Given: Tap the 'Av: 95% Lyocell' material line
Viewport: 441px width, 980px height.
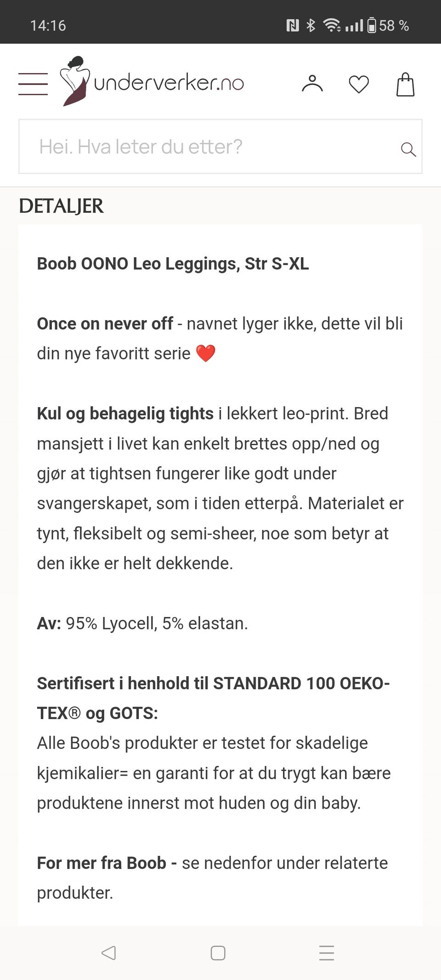Looking at the screenshot, I should click(142, 623).
